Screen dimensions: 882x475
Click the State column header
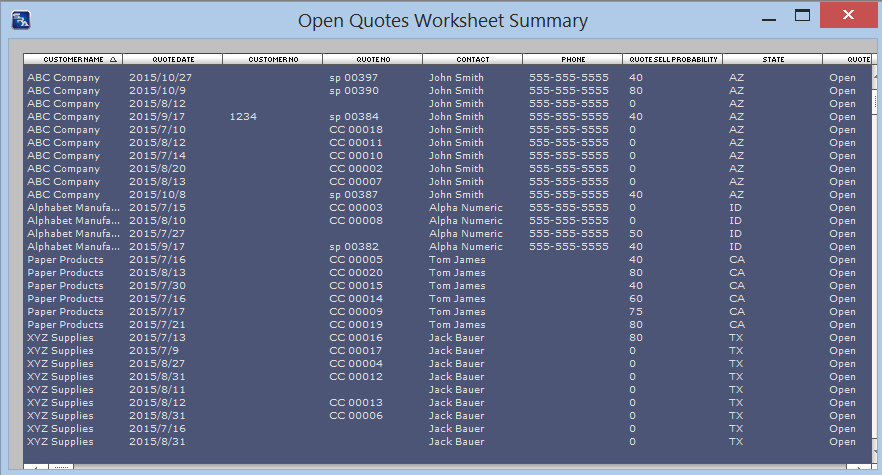click(772, 60)
